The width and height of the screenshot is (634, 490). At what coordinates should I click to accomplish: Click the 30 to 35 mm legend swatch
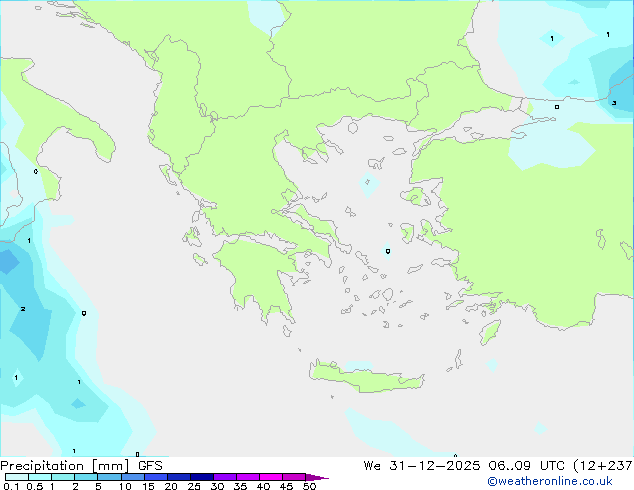point(225,477)
